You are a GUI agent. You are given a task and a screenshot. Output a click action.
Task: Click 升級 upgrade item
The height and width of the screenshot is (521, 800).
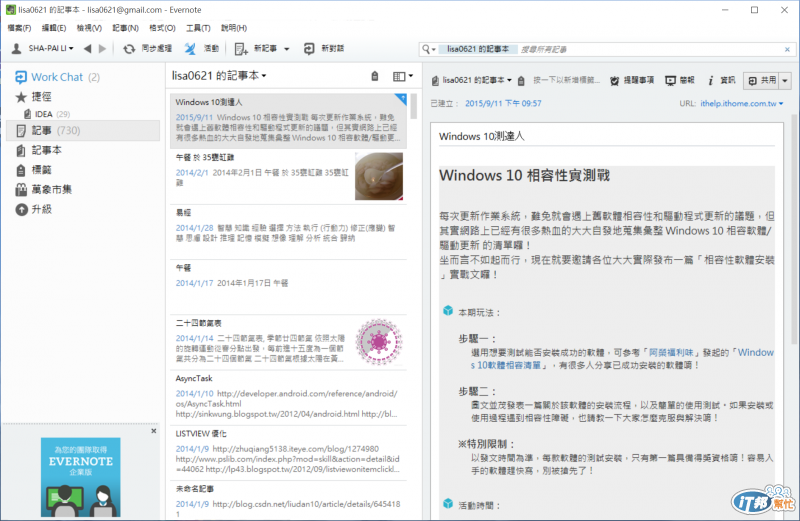34,209
